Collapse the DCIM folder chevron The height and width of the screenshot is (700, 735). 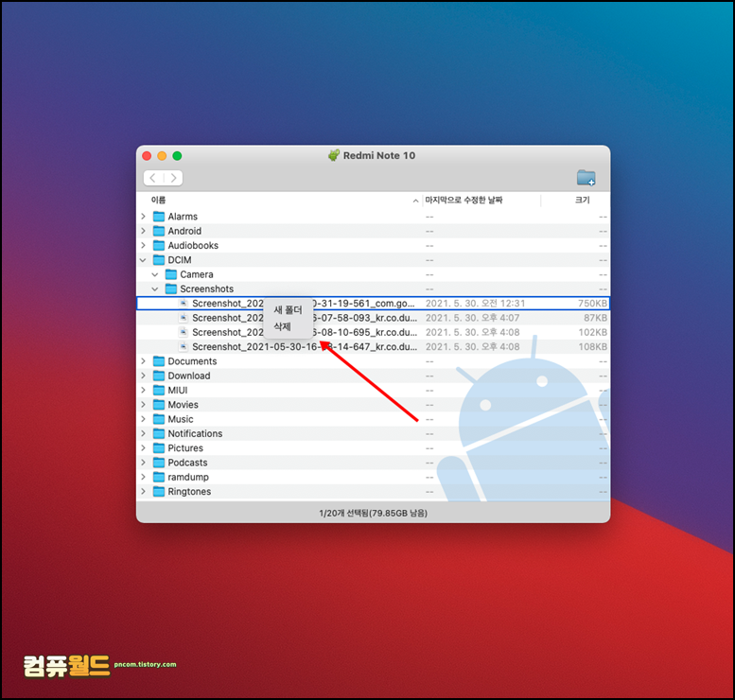[x=144, y=260]
